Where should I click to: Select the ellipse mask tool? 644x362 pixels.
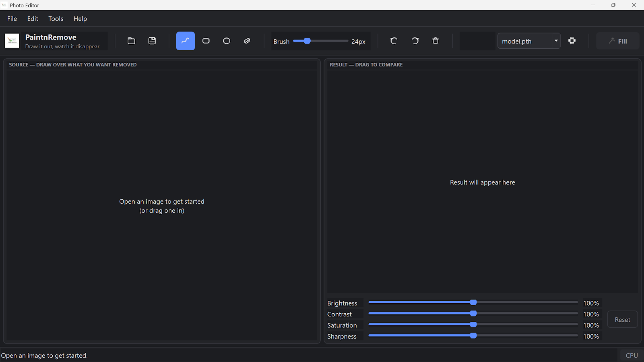227,41
